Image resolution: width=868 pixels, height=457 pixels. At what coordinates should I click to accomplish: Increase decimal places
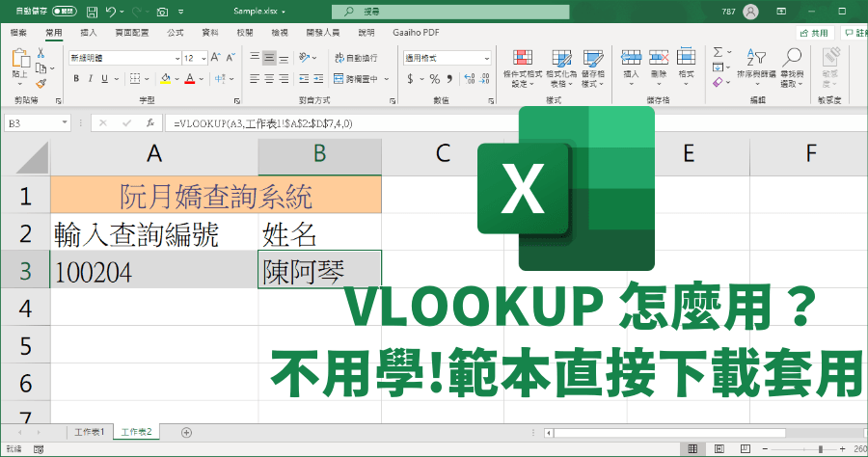pos(470,79)
